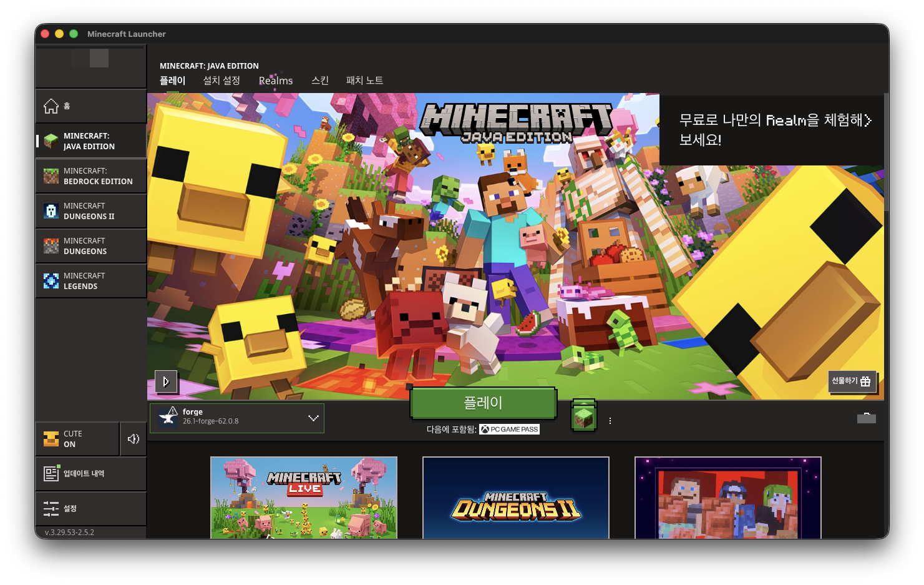Expand the forge installation dropdown
Screen dimensions: 924x585
pyautogui.click(x=237, y=418)
